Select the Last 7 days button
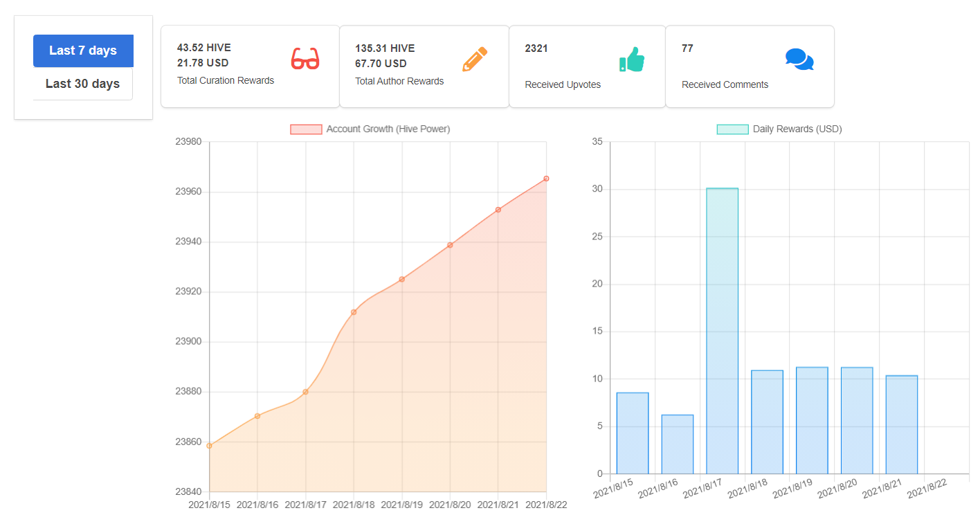The height and width of the screenshot is (524, 980). [83, 51]
